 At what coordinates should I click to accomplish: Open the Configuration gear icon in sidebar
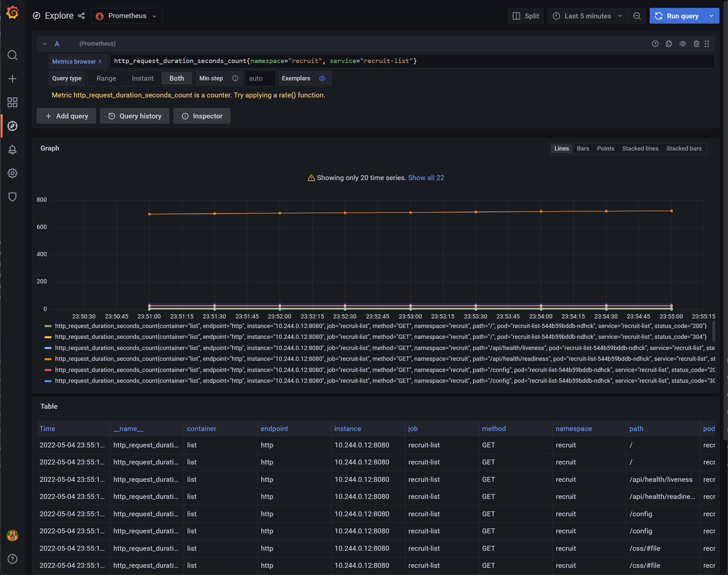tap(12, 173)
